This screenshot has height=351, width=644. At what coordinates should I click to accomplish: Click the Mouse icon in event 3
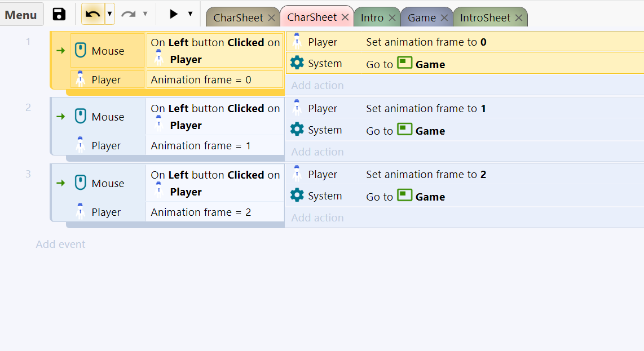pos(81,183)
